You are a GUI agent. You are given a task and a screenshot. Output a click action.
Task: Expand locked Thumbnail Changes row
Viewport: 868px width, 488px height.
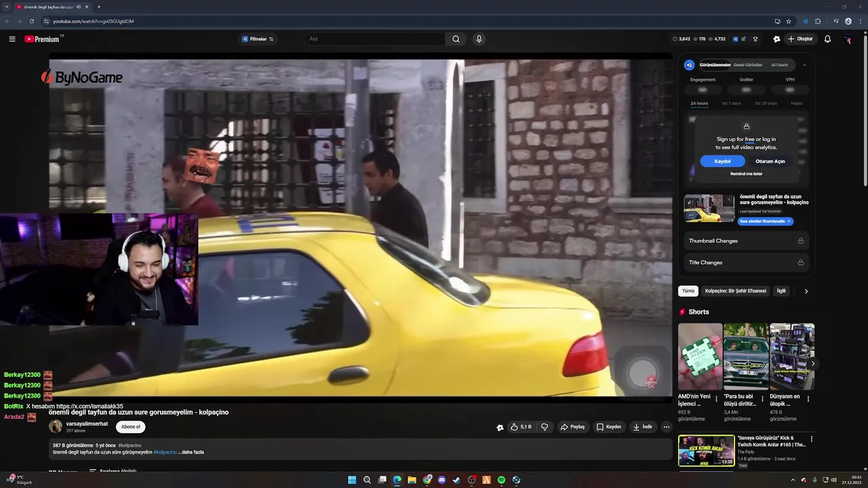click(x=746, y=241)
